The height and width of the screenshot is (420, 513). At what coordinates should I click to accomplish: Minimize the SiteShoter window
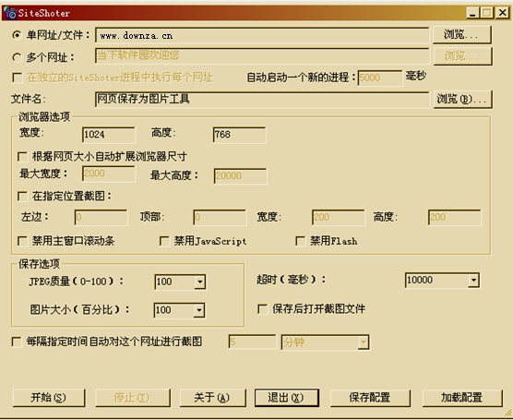[x=472, y=13]
